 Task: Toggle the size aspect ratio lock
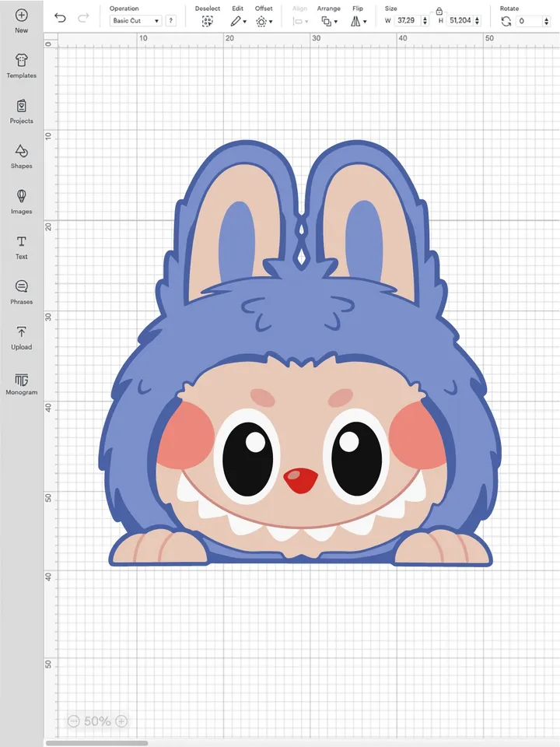click(x=439, y=11)
